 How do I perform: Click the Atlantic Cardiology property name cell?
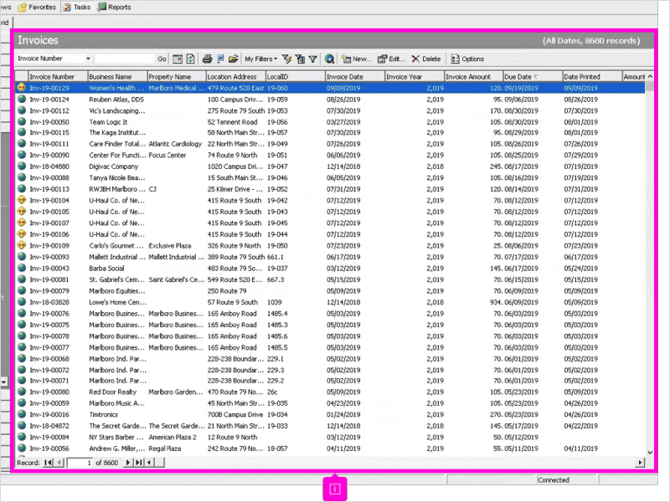point(175,144)
